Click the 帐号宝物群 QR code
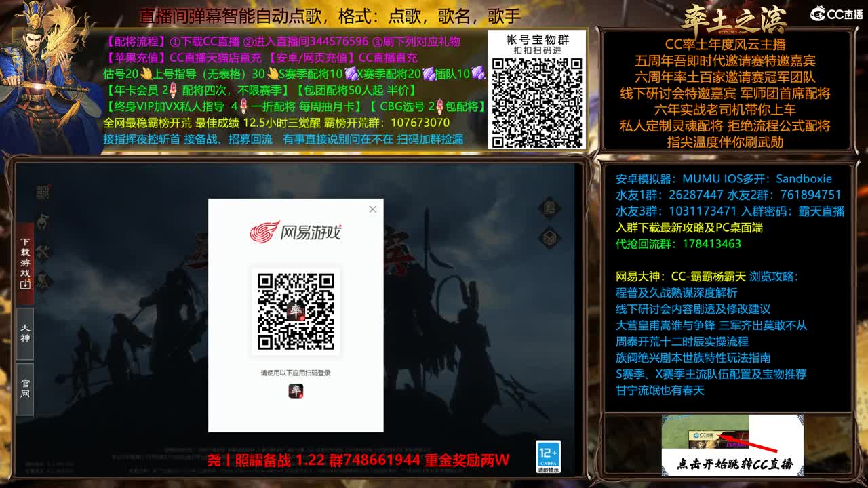Screen dimensions: 868x488 coord(537,102)
